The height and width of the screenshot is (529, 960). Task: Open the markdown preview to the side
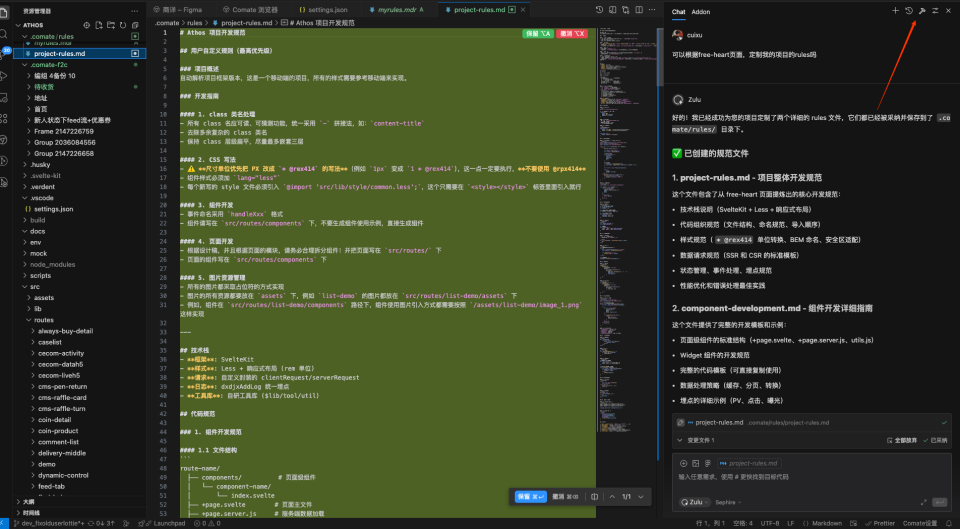click(x=612, y=10)
